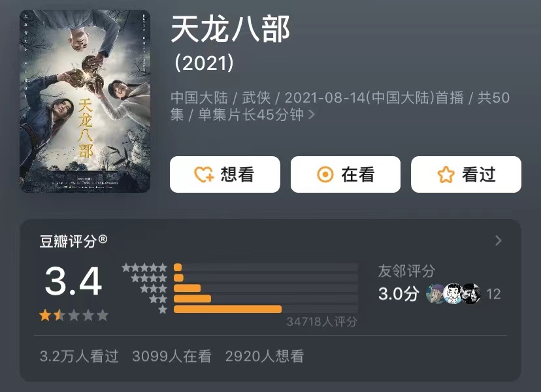Expand show details via chevron after 45分钟

(x=312, y=114)
